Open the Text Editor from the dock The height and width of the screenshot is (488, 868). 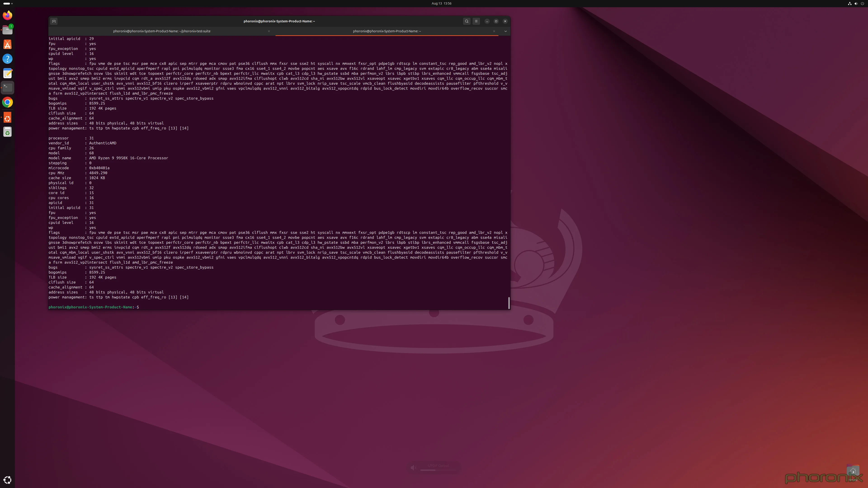click(x=7, y=73)
